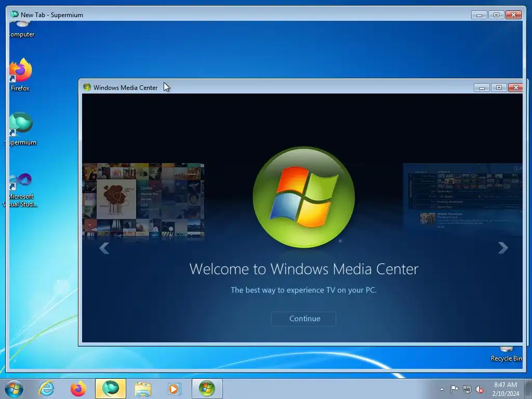
Task: Click 'The best way to experience TV' text
Action: click(x=303, y=290)
